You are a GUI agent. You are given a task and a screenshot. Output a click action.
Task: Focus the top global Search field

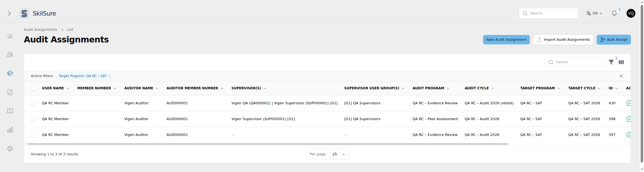coord(549,13)
